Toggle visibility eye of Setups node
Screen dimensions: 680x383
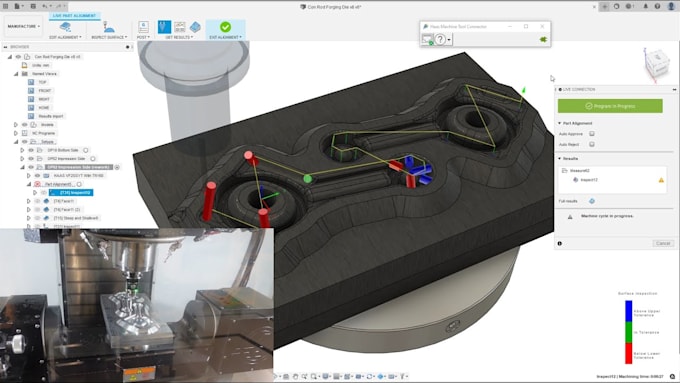point(25,142)
